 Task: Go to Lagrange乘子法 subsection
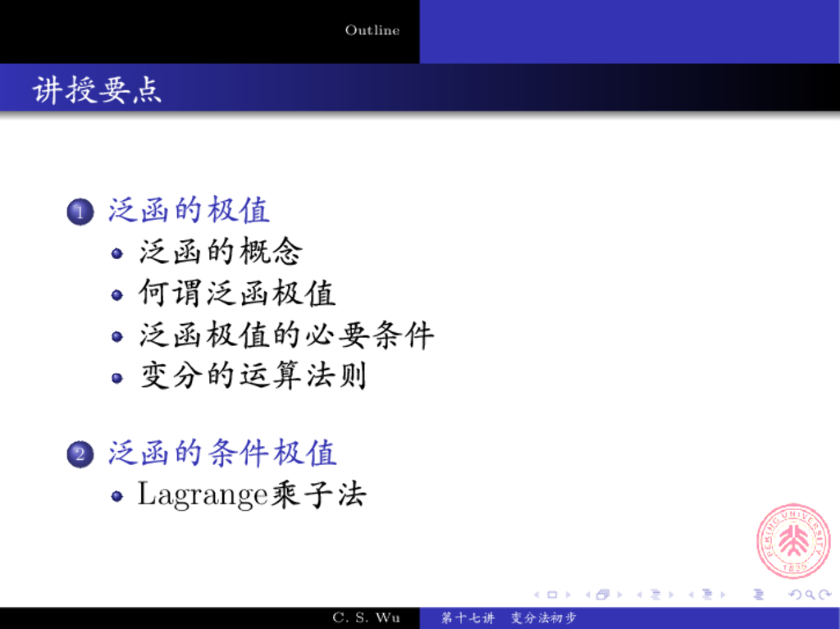coord(252,495)
